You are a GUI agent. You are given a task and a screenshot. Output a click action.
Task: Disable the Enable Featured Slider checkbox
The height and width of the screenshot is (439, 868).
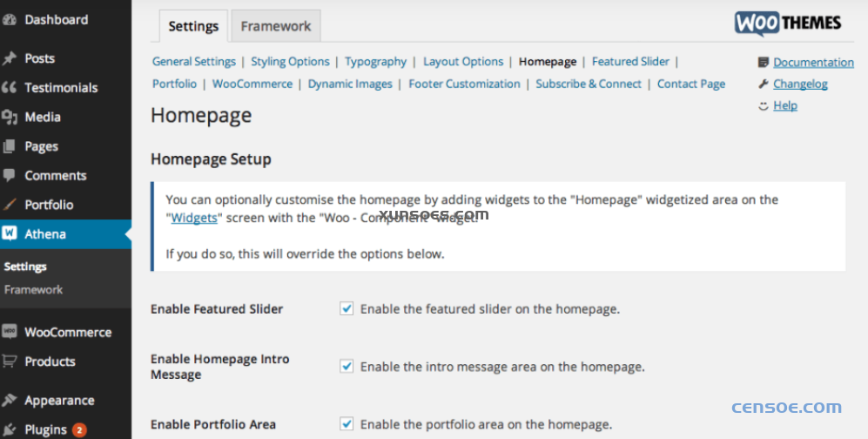click(347, 308)
